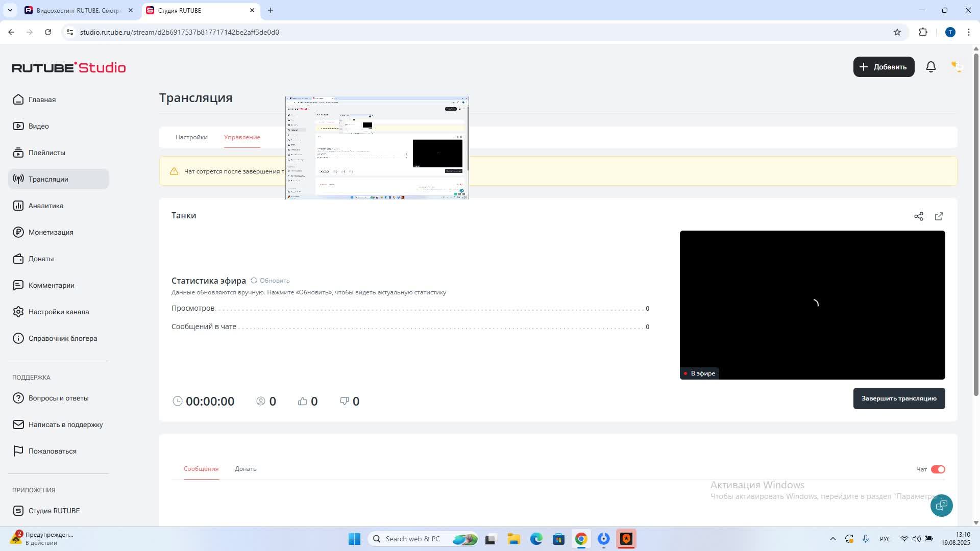Toggle the Чат switch off
Screen dimensions: 980x551
click(938, 469)
